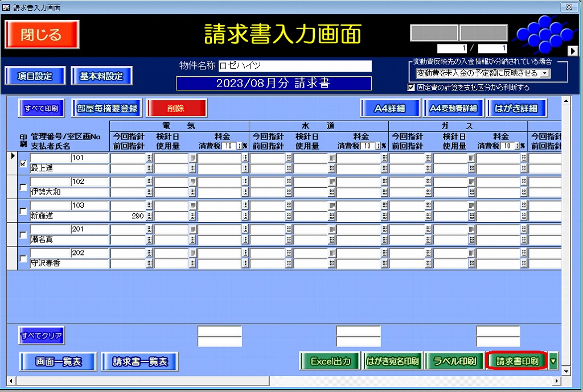This screenshot has height=392, width=583.
Task: Open the calendar icon for room 102's water meter date
Action: pyautogui.click(x=331, y=182)
